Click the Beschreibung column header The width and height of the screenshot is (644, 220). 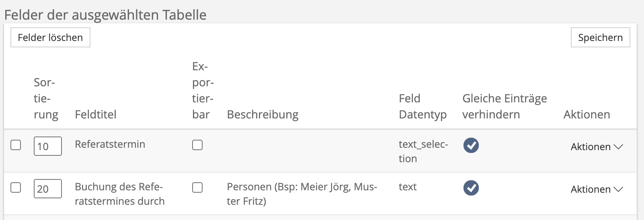[x=263, y=114]
